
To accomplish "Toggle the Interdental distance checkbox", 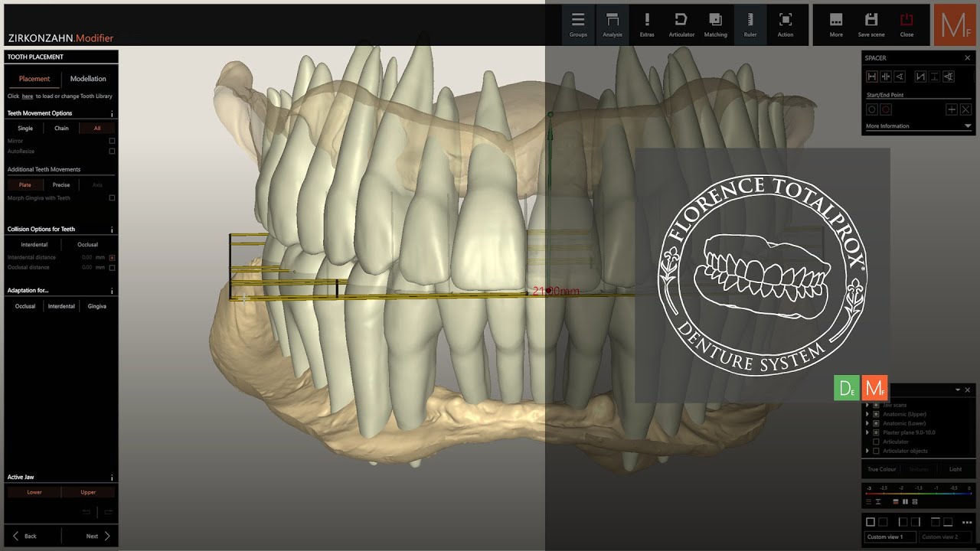I will click(112, 258).
